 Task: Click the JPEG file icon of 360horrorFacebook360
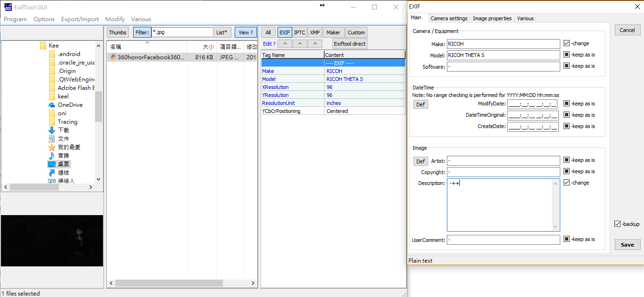point(113,57)
